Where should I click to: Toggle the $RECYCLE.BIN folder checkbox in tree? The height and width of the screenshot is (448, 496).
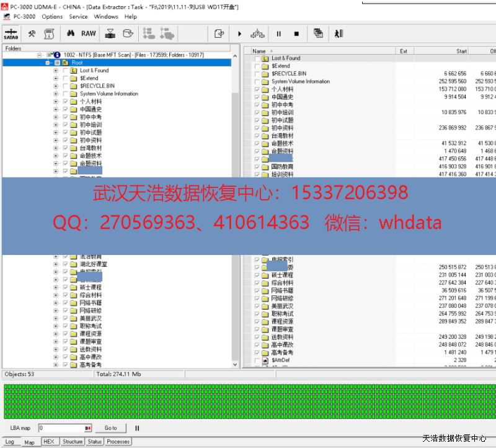[x=65, y=86]
